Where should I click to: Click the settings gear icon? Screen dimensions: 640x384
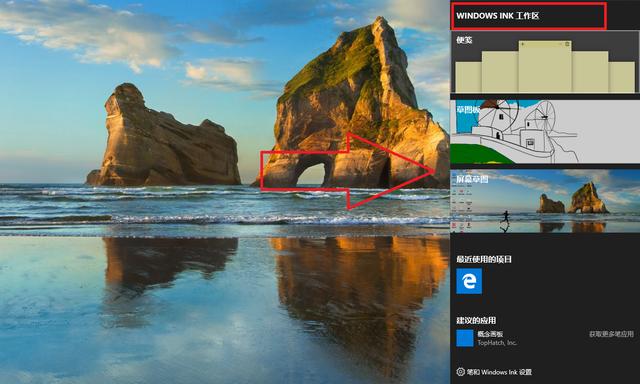click(x=460, y=372)
